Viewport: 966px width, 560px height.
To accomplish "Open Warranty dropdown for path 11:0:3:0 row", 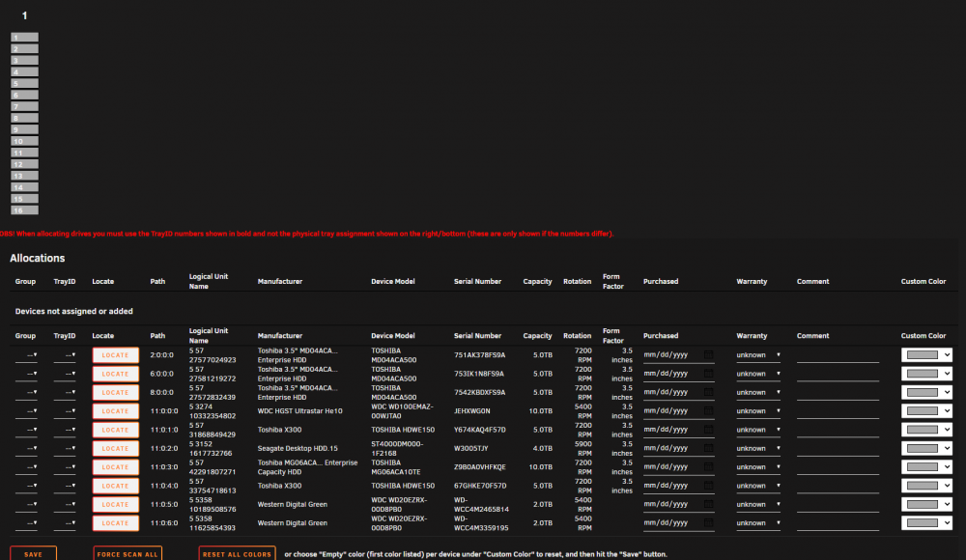I will (x=758, y=467).
